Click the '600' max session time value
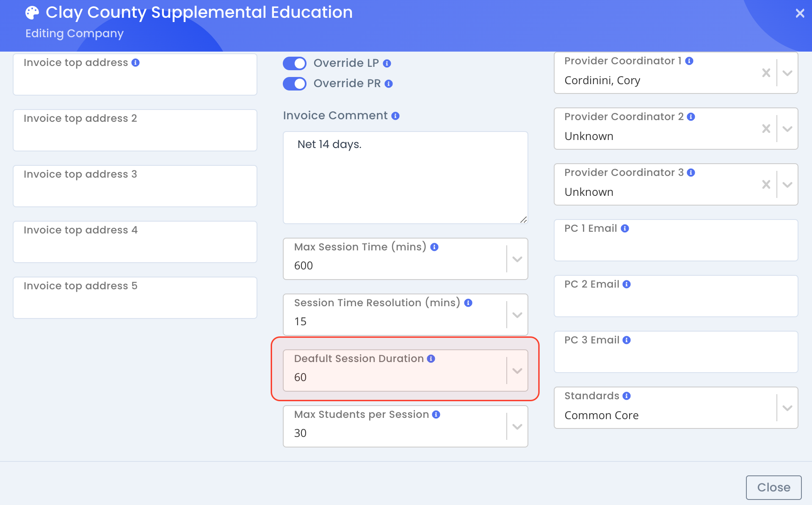The width and height of the screenshot is (812, 505). click(304, 266)
